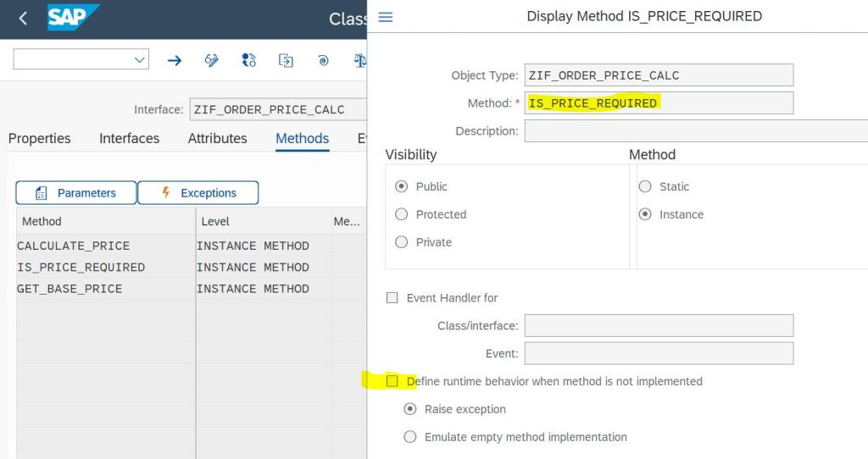Enable the Event Handler for checkbox
Image resolution: width=868 pixels, height=459 pixels.
pyautogui.click(x=392, y=298)
